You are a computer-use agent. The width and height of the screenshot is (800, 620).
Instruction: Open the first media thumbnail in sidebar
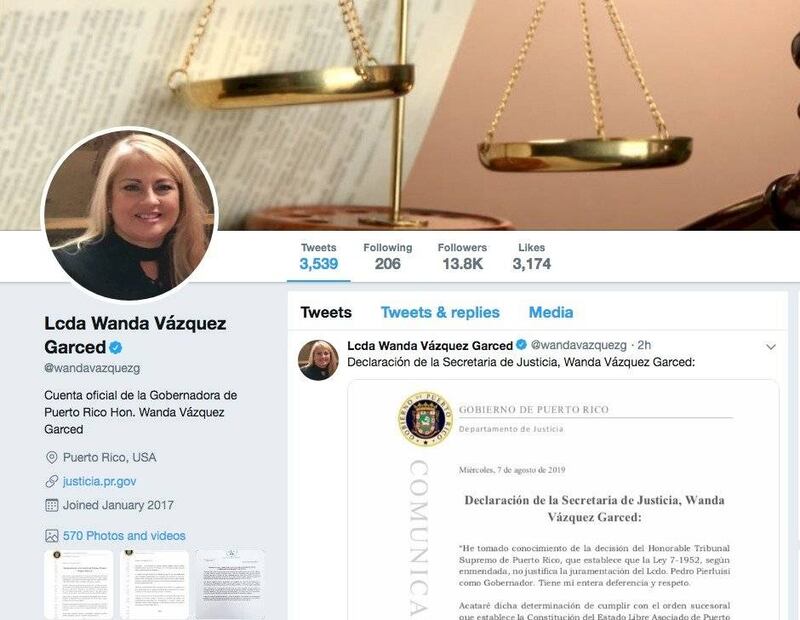79,584
